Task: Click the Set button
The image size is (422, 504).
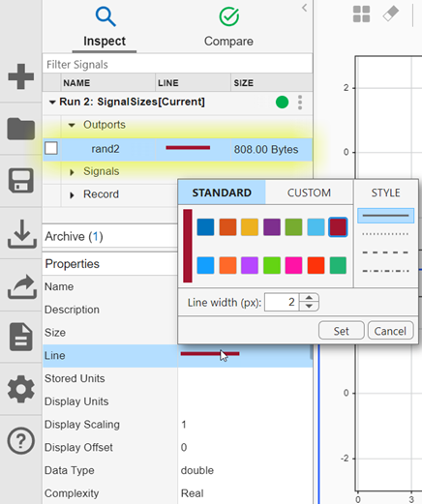Action: (342, 331)
